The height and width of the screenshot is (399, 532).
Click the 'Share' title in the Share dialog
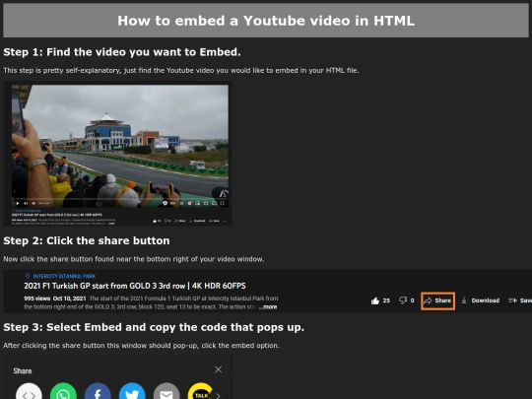23,370
